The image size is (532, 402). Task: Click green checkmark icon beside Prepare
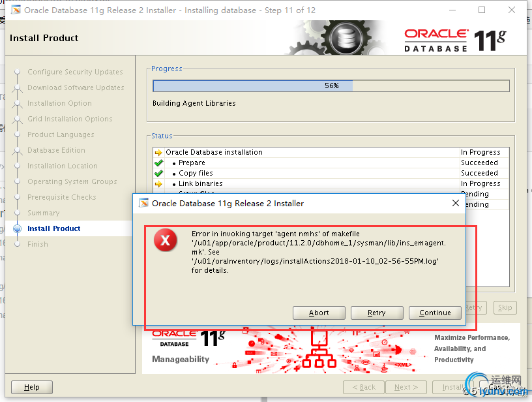tap(158, 162)
